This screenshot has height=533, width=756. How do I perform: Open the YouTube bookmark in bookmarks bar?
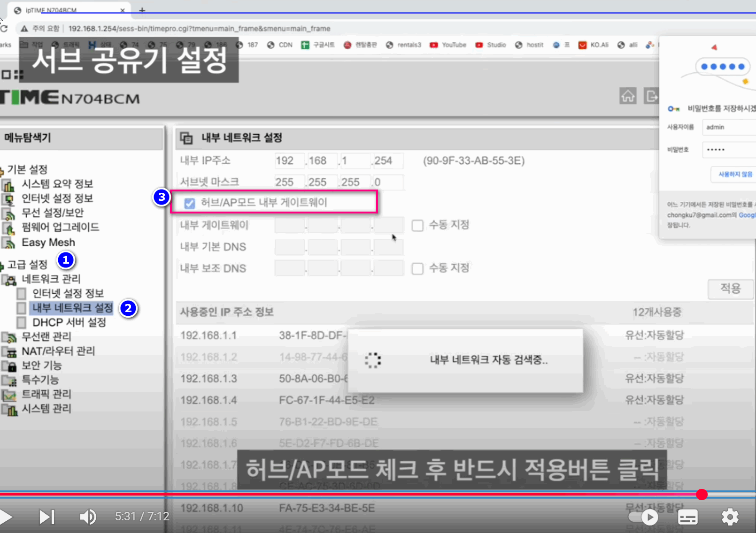click(x=448, y=45)
